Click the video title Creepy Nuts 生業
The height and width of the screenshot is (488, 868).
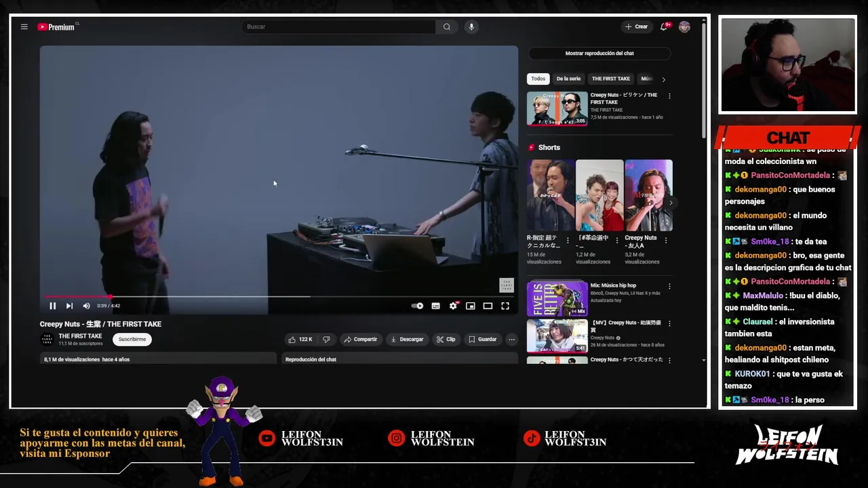click(x=100, y=324)
